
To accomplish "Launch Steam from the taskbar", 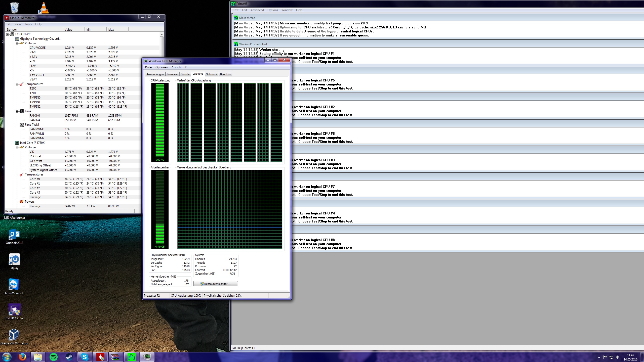I will pyautogui.click(x=69, y=357).
